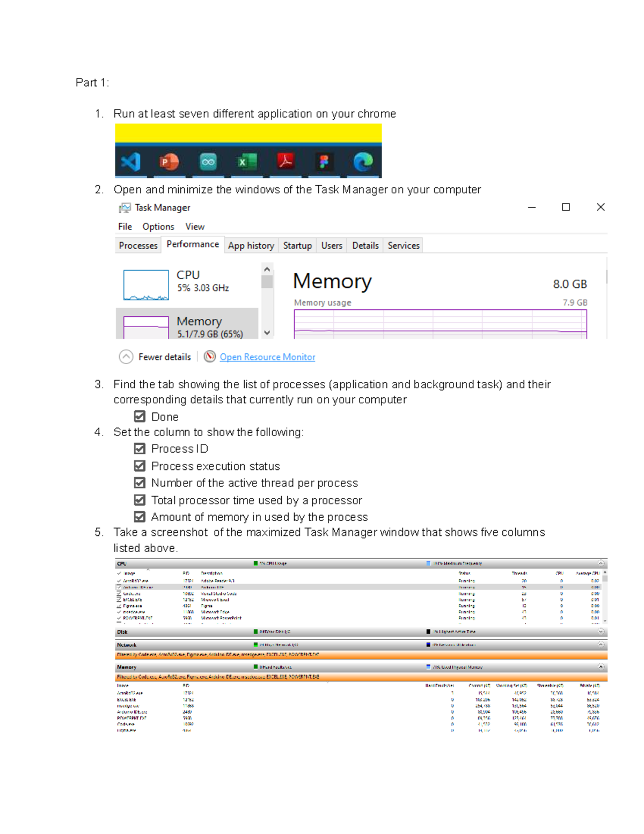The image size is (644, 834).
Task: Uncheck the msedge.exe process checkbox
Action: click(119, 611)
